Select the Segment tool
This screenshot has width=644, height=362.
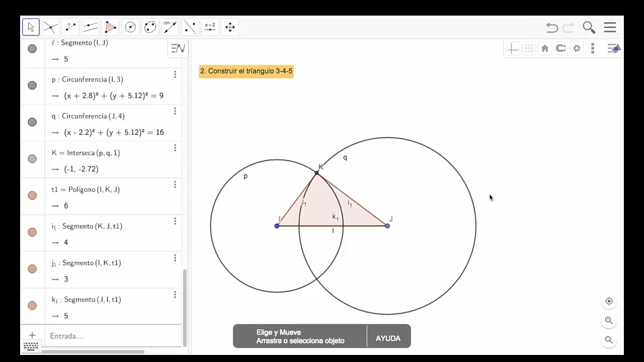[70, 27]
